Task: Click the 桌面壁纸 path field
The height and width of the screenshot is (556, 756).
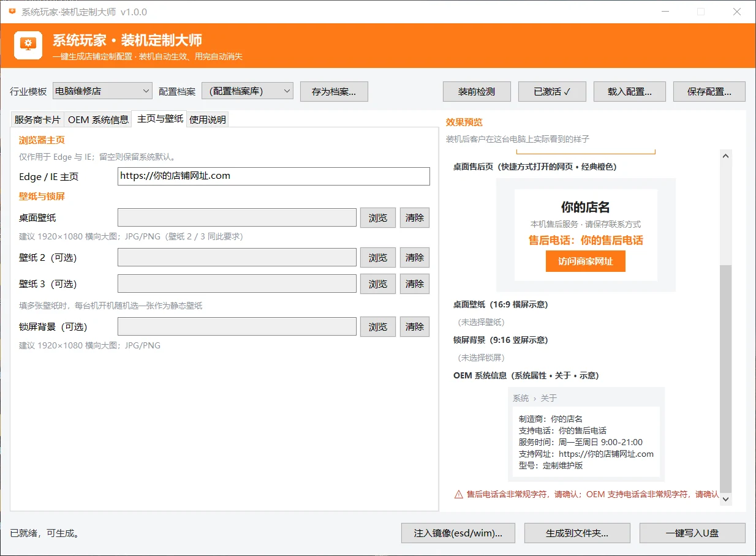Action: (x=237, y=217)
